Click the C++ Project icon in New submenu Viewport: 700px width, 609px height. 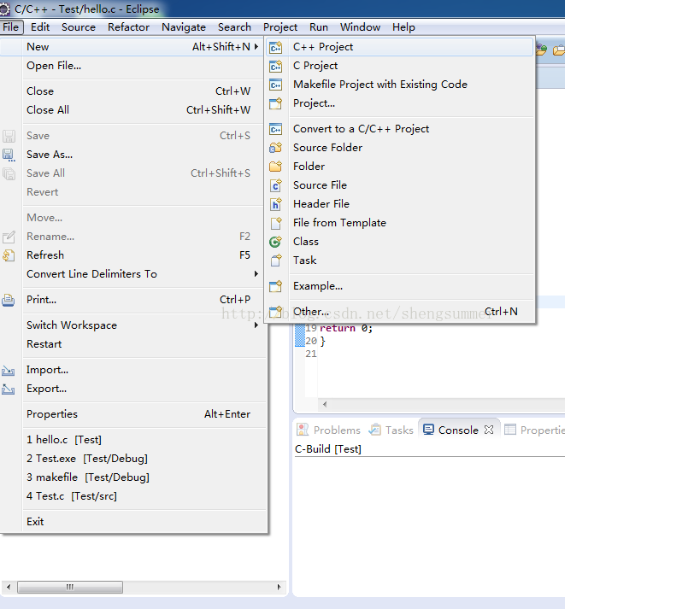(x=276, y=47)
